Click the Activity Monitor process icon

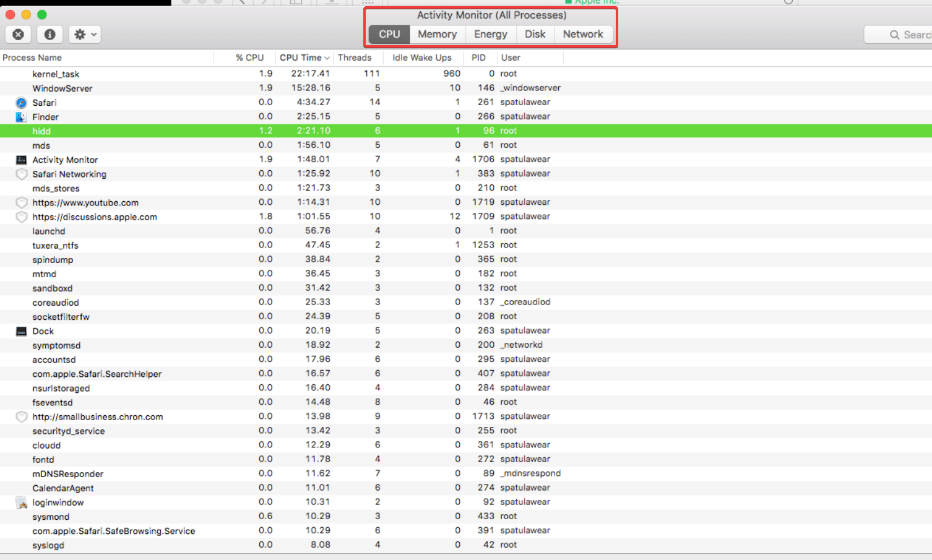coord(20,159)
